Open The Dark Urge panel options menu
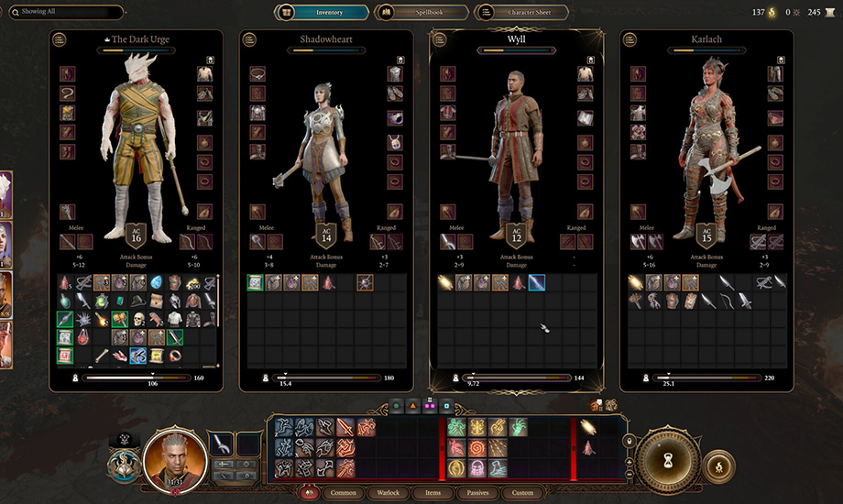The width and height of the screenshot is (843, 504). click(x=60, y=39)
